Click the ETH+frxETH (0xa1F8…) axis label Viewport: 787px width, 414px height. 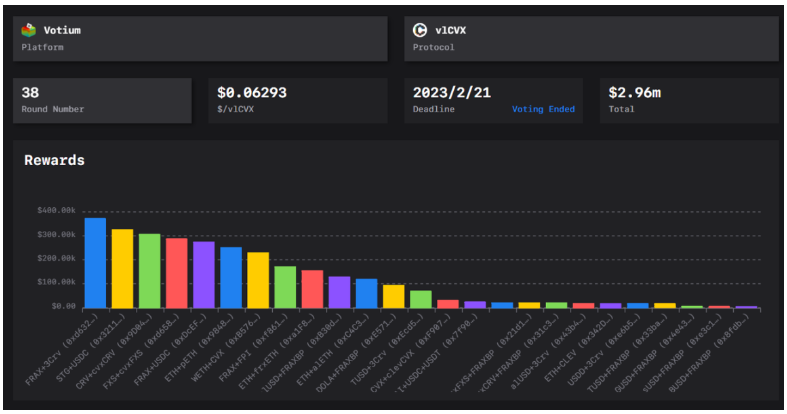tap(276, 351)
